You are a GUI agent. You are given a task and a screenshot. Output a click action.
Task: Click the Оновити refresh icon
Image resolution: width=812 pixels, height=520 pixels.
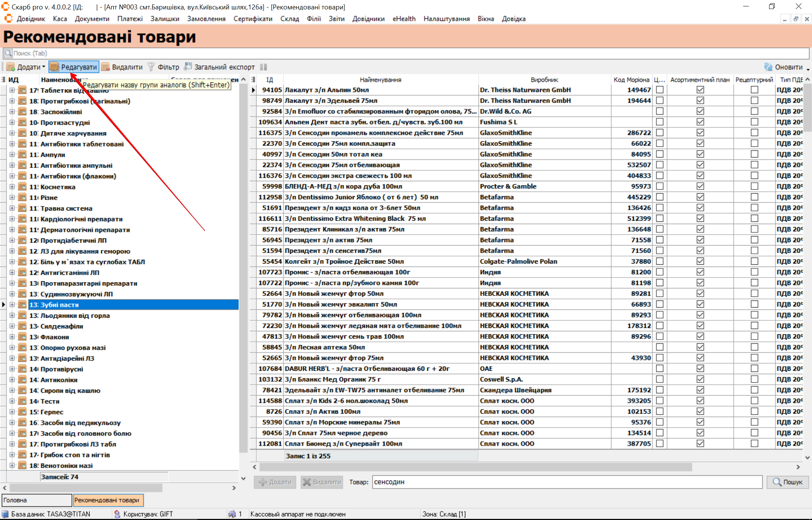768,67
